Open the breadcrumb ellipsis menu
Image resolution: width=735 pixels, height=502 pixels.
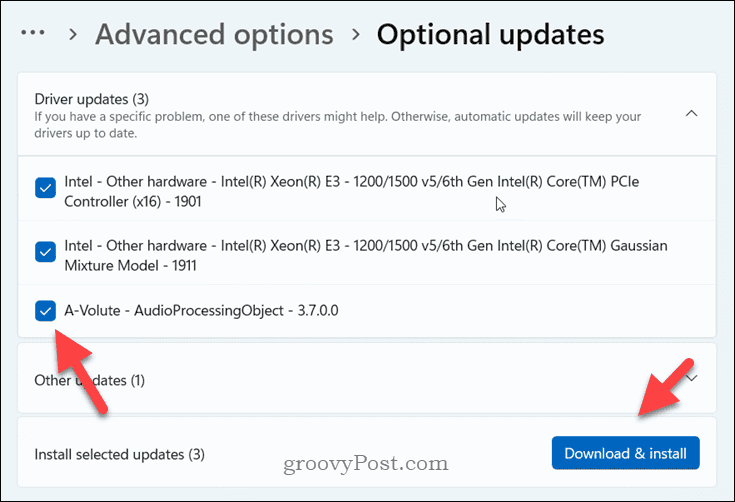click(33, 33)
